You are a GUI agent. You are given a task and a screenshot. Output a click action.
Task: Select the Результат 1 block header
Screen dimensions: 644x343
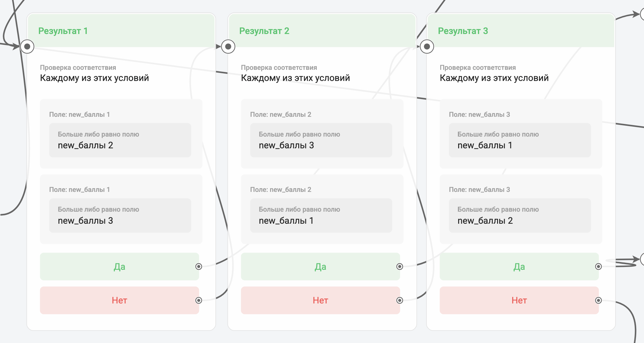[121, 31]
